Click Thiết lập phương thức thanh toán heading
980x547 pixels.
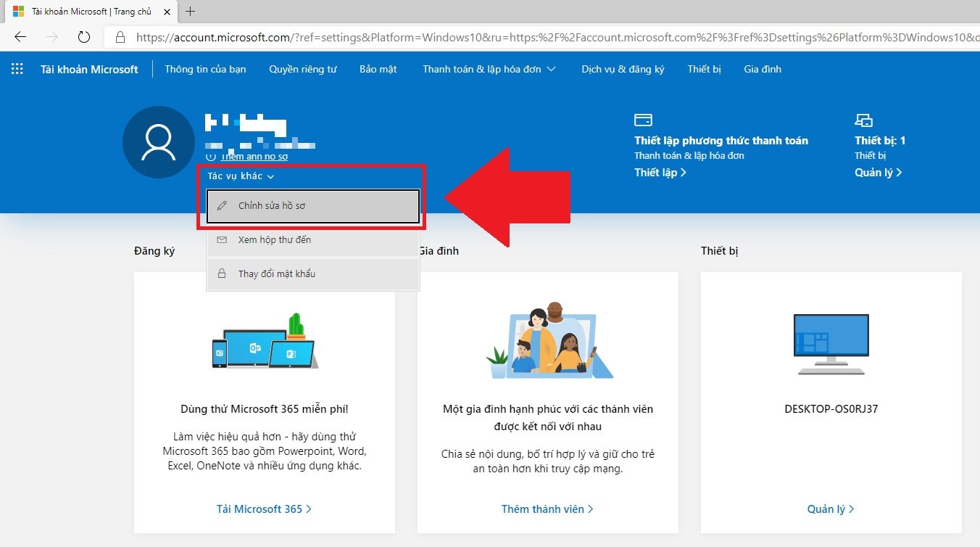tap(721, 140)
